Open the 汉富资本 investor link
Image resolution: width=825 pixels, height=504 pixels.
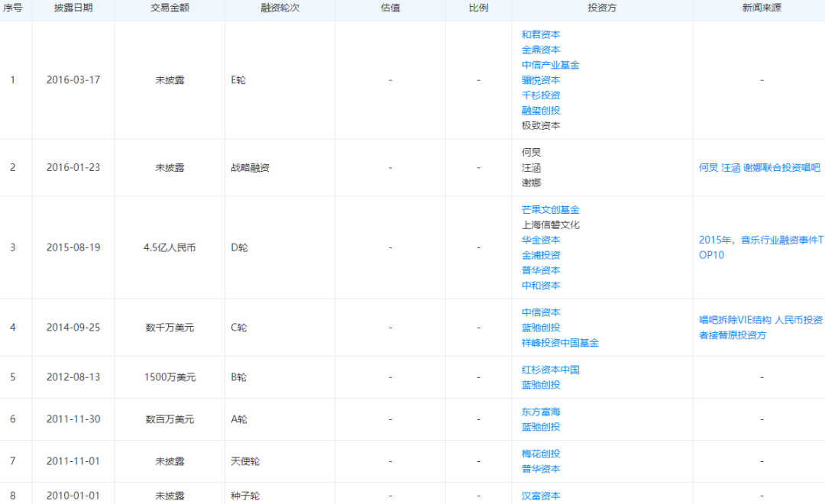(540, 496)
